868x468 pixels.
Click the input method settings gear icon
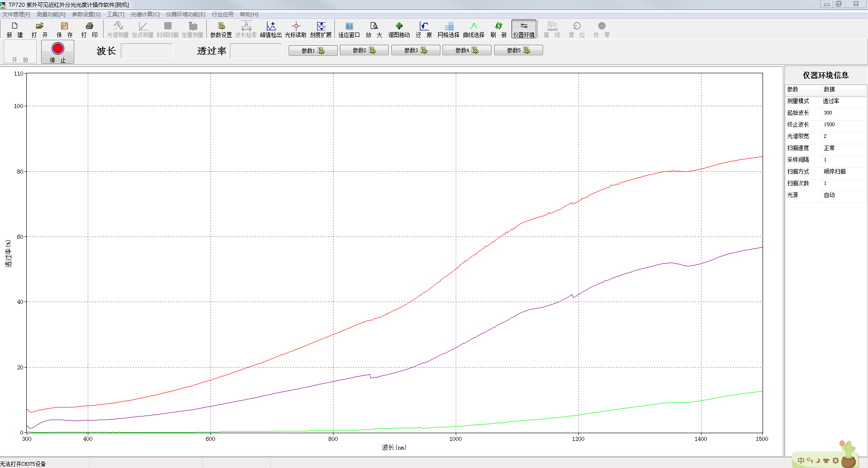tap(835, 461)
